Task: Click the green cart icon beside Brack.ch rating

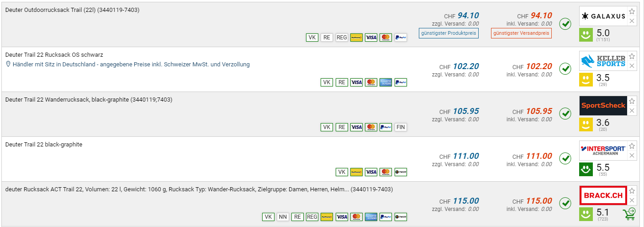Action: click(x=629, y=214)
